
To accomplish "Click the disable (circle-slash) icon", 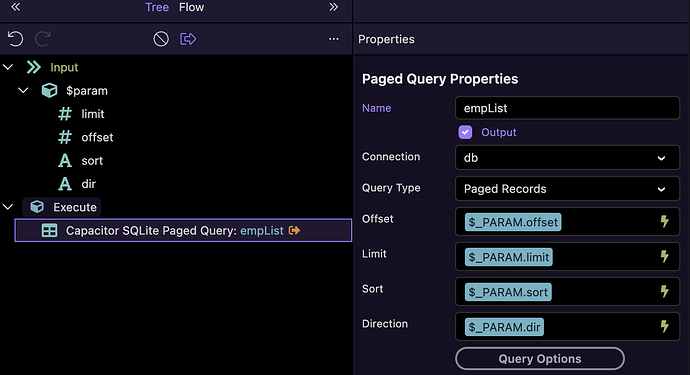I will (161, 39).
